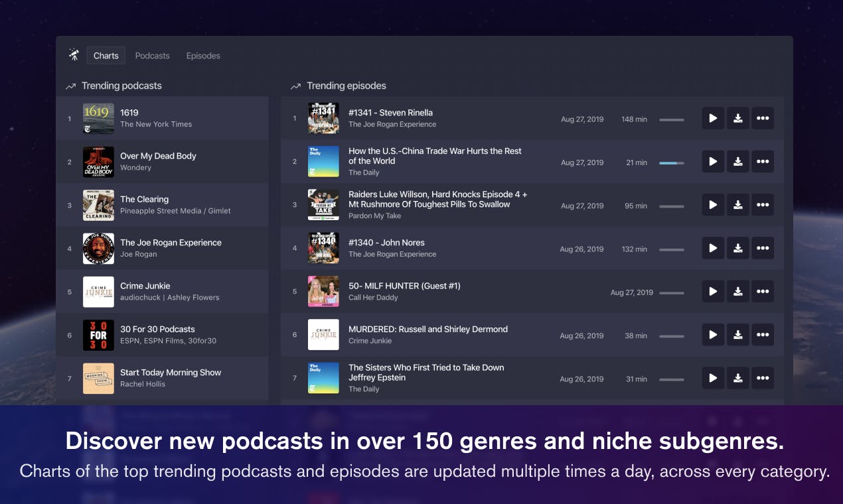Show more options for Raiders Luke Willson episode
Viewport: 843px width, 504px height.
coord(763,205)
